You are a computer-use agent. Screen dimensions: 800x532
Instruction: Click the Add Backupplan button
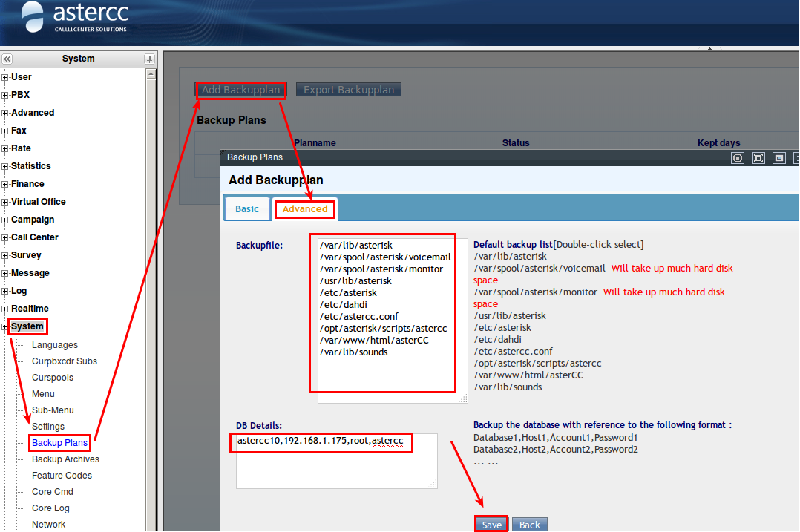point(241,90)
